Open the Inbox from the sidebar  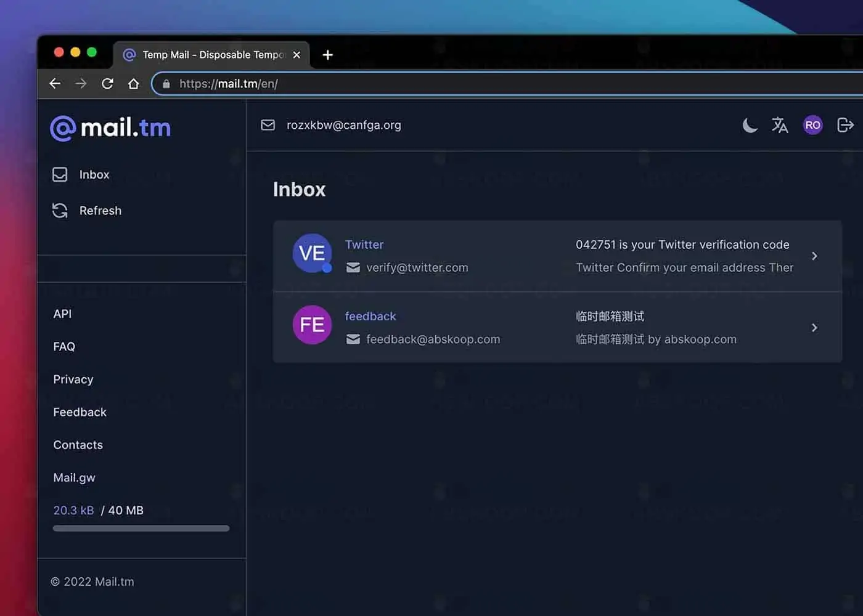pyautogui.click(x=94, y=174)
